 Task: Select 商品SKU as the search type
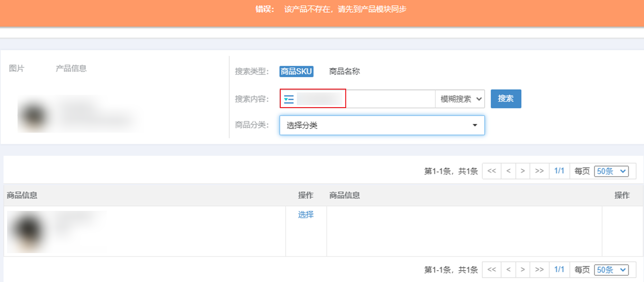pos(296,72)
